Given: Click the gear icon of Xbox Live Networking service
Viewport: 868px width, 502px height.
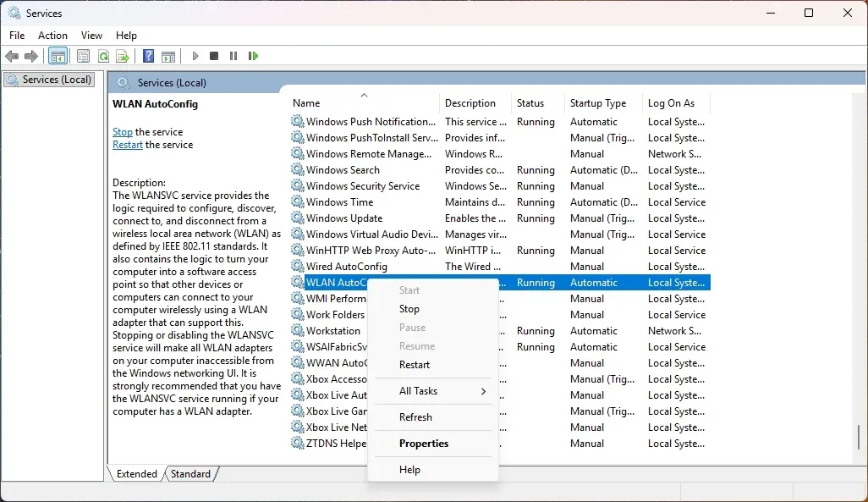Looking at the screenshot, I should point(298,427).
